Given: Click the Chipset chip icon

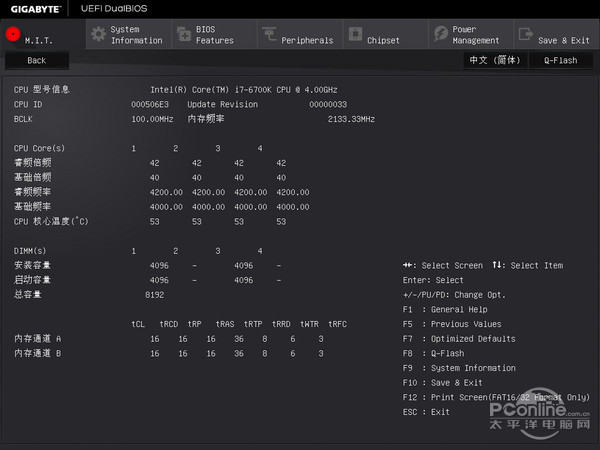Looking at the screenshot, I should [355, 34].
